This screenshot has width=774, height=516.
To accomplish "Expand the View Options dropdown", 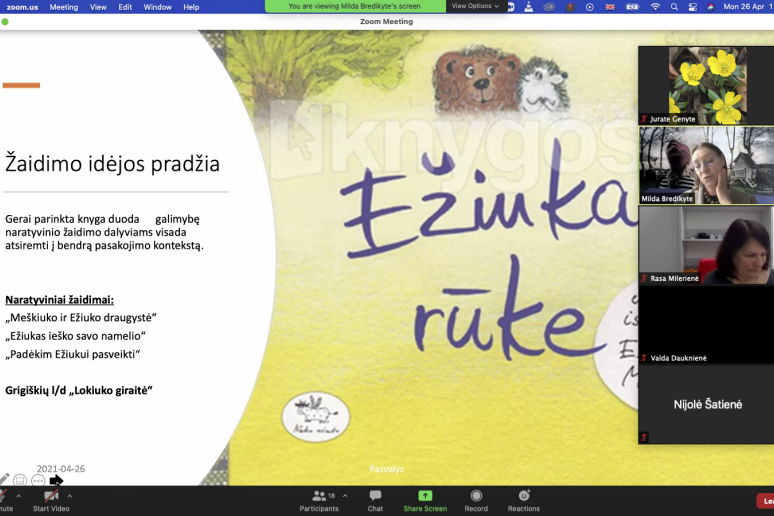I will (x=475, y=6).
